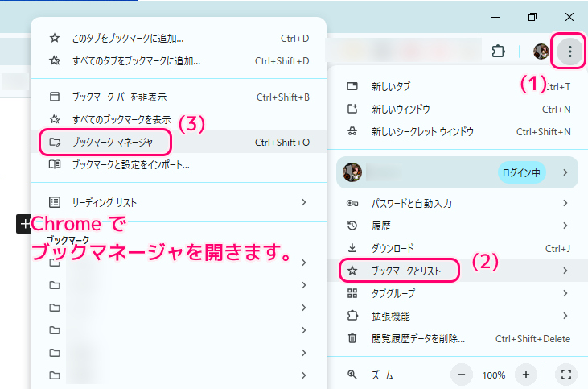Image resolution: width=588 pixels, height=389 pixels.
Task: Choose すべてのタブをブックマークに追加
Action: pos(136,60)
